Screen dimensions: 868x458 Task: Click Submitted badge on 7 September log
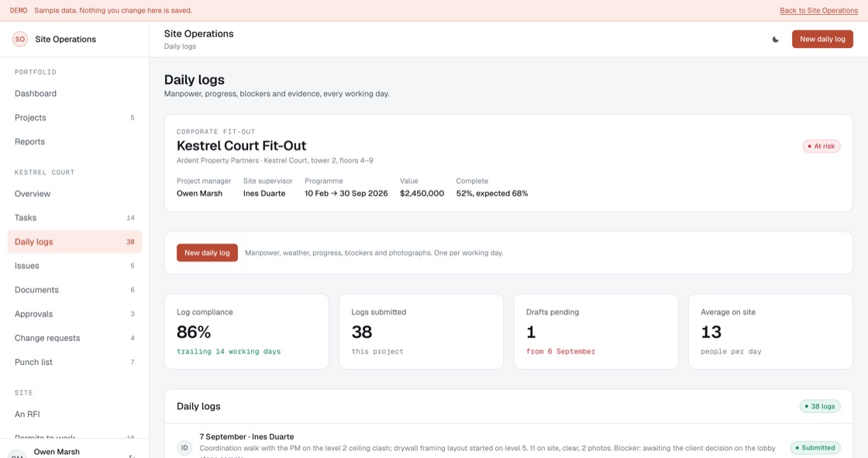(x=815, y=447)
